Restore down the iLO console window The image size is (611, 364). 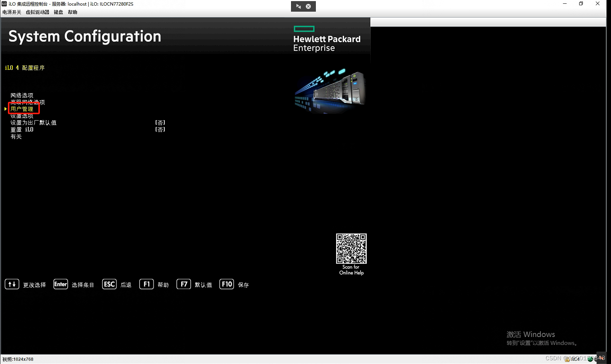[581, 4]
